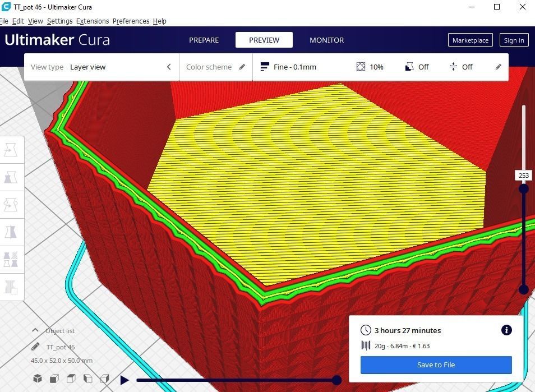Click the support Off icon
This screenshot has width=535, height=392.
pos(409,67)
